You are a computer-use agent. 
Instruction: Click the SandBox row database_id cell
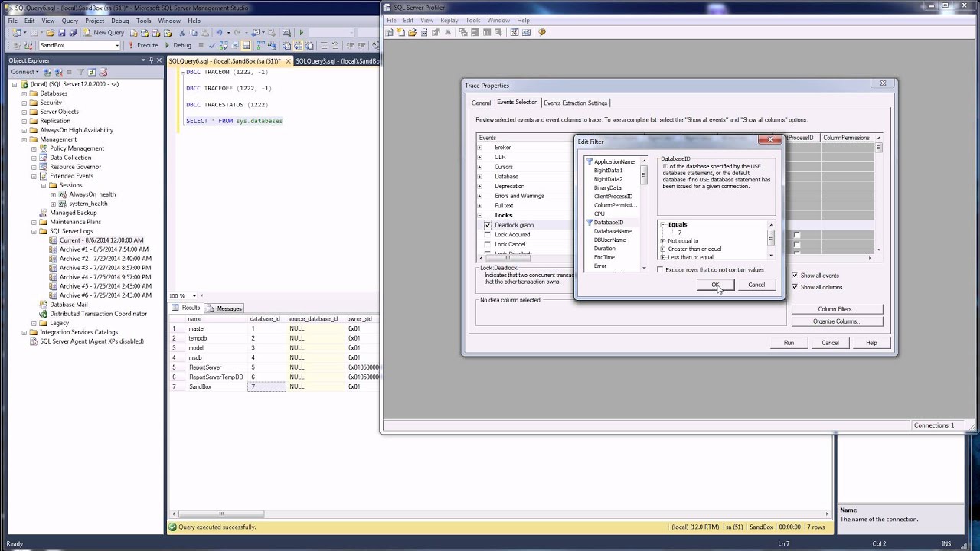[x=267, y=386]
